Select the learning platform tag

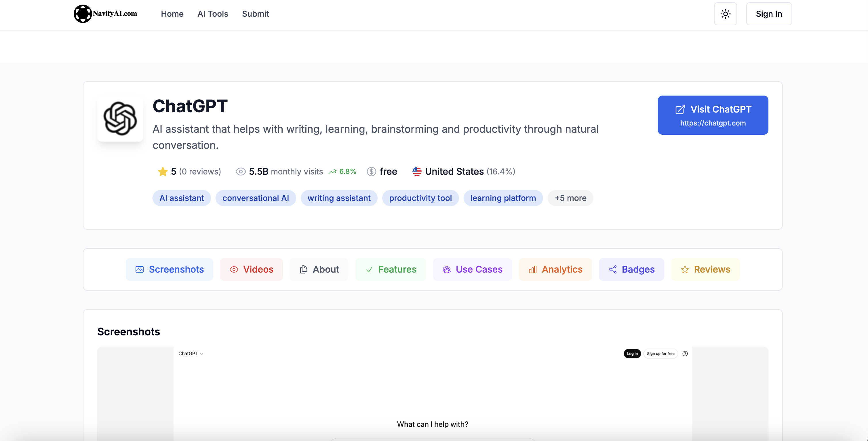click(503, 198)
